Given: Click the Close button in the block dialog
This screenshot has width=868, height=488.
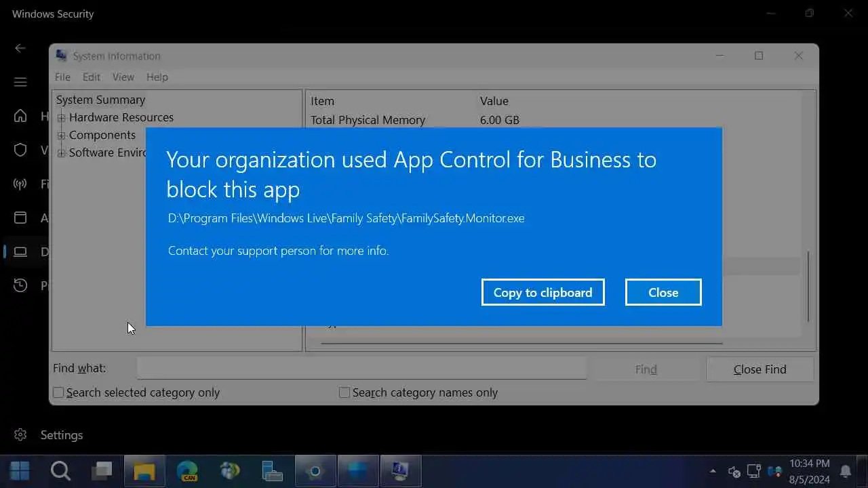Looking at the screenshot, I should [663, 292].
